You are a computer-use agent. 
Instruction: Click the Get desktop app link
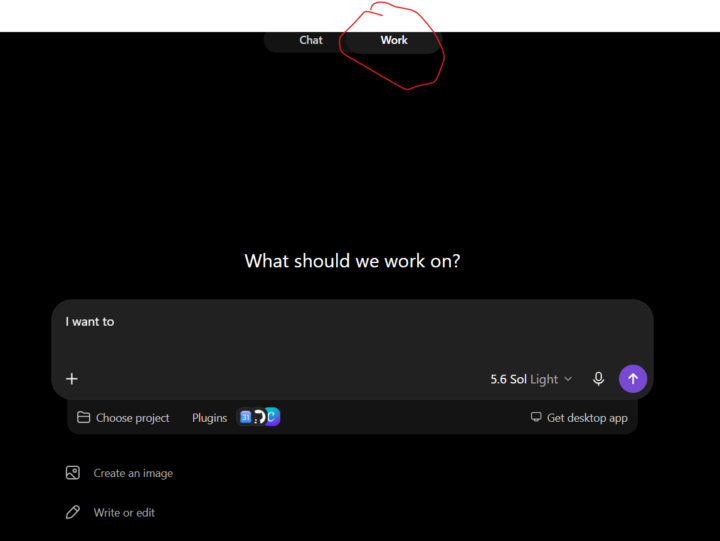click(x=579, y=418)
